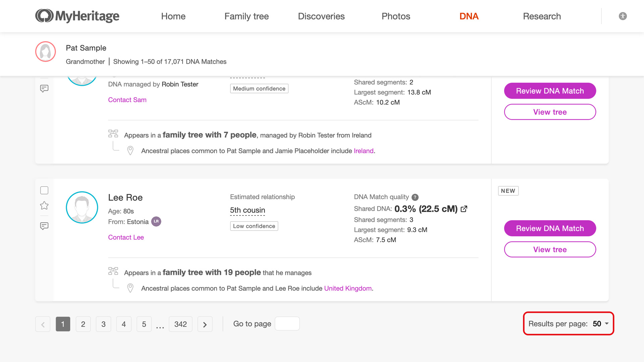Go to the Home tab

point(173,16)
